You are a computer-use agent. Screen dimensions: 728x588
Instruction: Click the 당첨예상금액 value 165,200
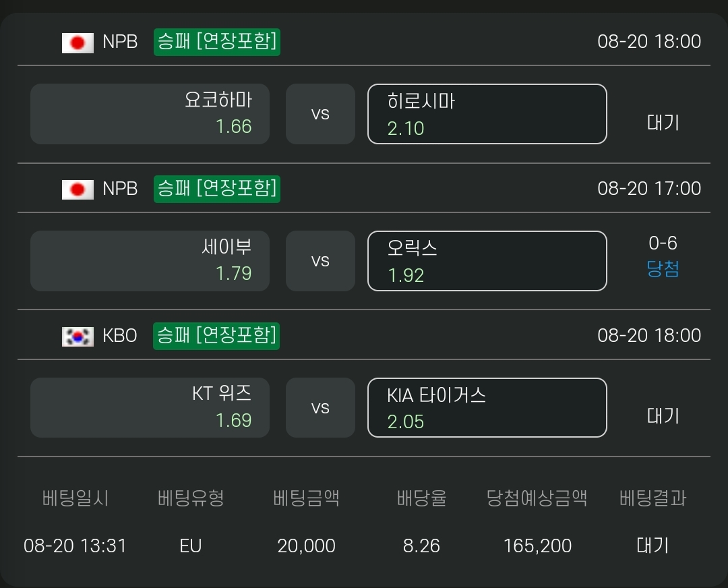[x=537, y=546]
